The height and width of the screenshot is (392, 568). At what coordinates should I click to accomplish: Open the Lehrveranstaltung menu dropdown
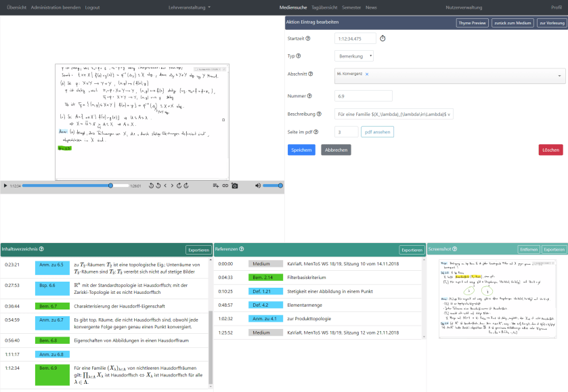pyautogui.click(x=189, y=7)
